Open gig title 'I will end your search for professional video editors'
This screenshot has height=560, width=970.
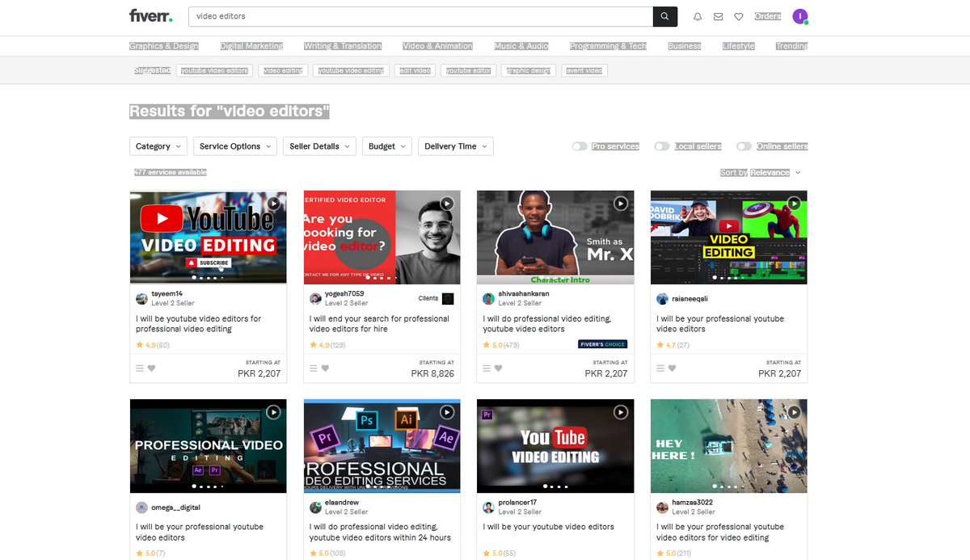point(379,323)
